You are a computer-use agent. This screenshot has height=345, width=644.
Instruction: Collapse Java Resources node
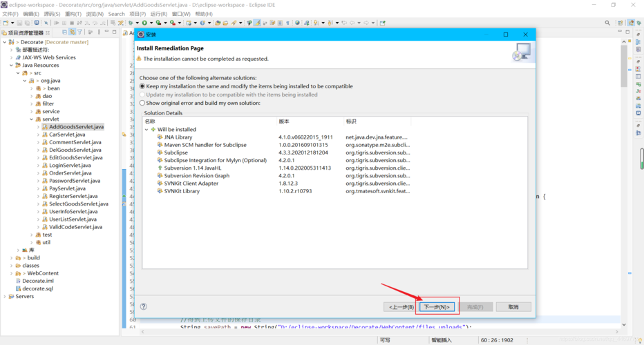[x=11, y=66]
